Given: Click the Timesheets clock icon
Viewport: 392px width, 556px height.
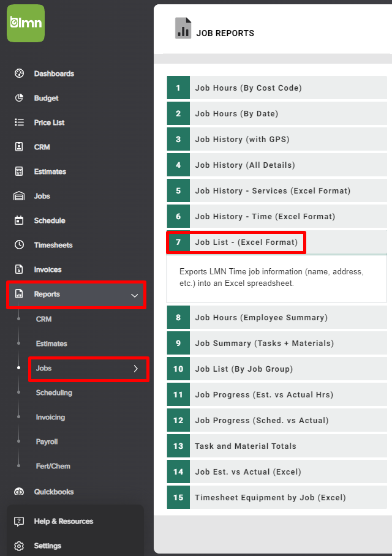Looking at the screenshot, I should click(19, 245).
